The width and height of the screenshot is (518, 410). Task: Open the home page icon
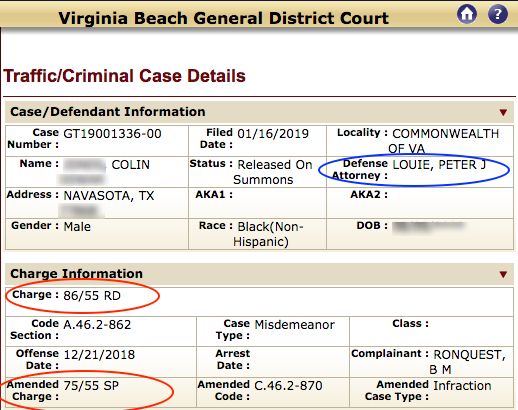(467, 14)
